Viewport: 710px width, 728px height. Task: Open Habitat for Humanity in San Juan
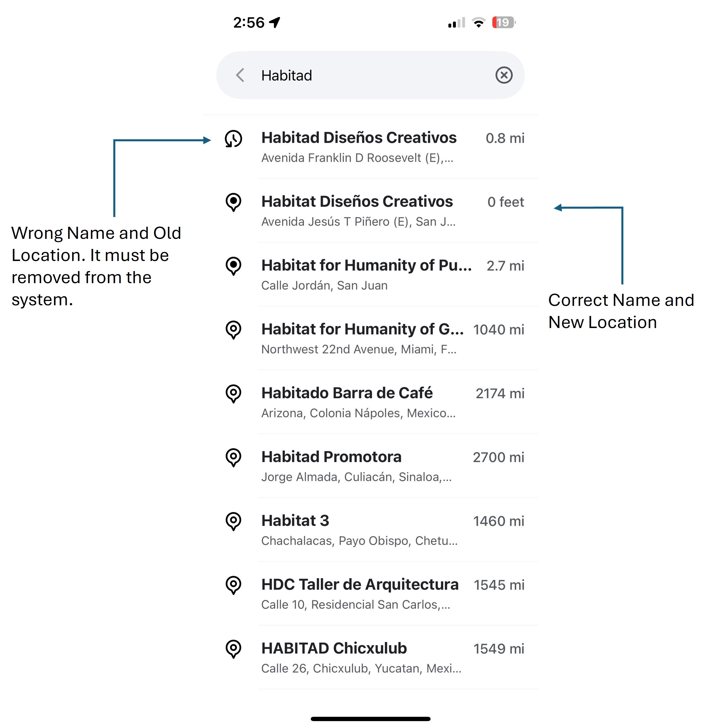[365, 274]
